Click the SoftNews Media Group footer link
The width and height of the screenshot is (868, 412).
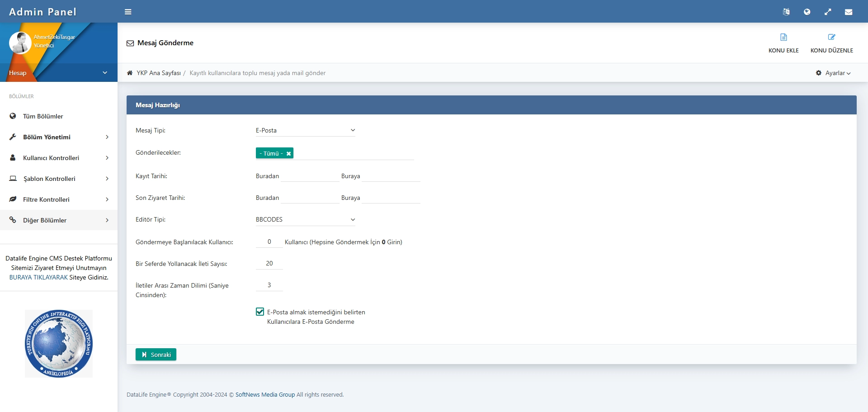265,394
